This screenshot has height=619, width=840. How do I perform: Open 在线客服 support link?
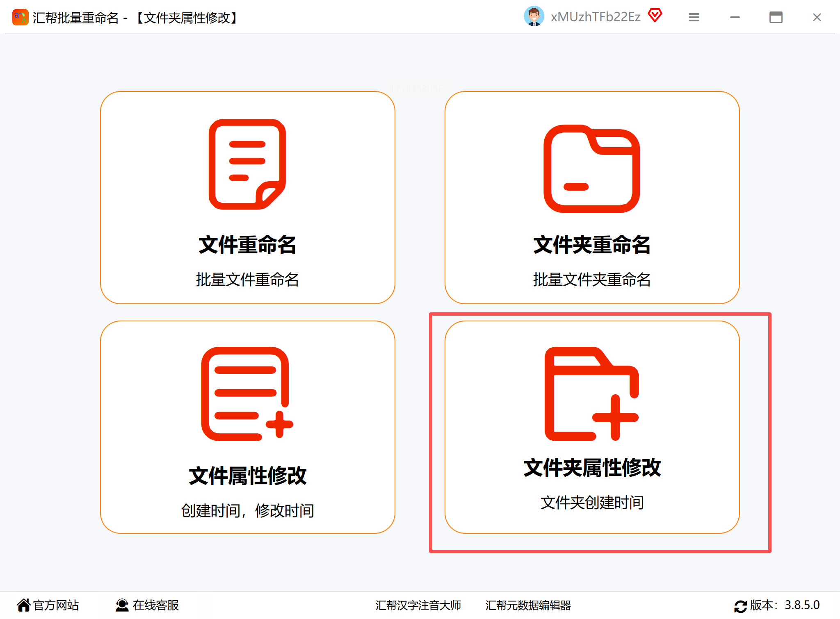(156, 605)
